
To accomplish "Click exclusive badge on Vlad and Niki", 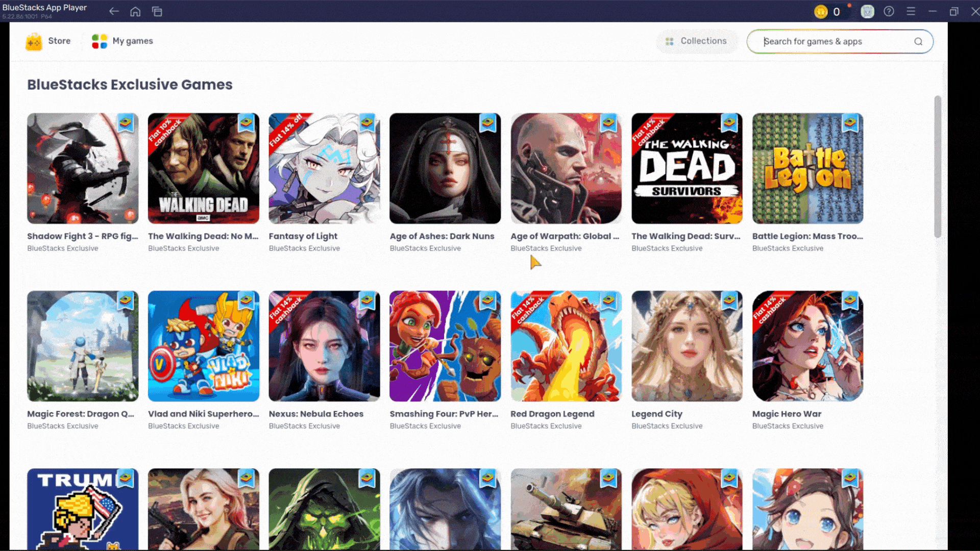I will [x=246, y=301].
